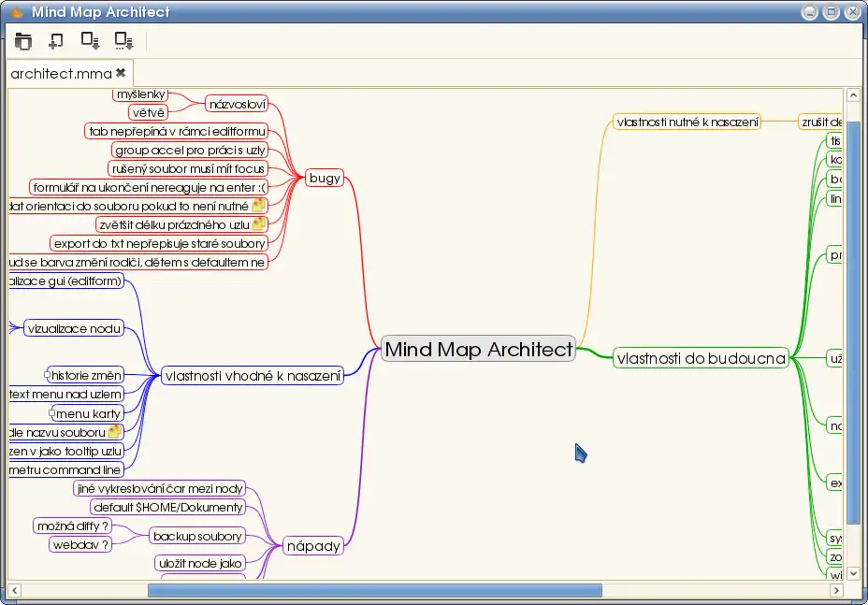This screenshot has width=868, height=605.
Task: Select the 'bugy' node
Action: pyautogui.click(x=325, y=178)
